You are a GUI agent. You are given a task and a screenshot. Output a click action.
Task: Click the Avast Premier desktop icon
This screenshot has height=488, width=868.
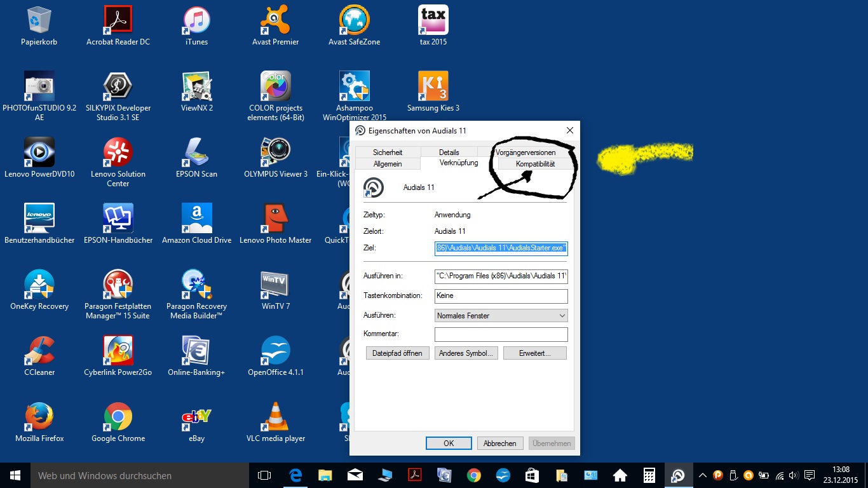[276, 26]
